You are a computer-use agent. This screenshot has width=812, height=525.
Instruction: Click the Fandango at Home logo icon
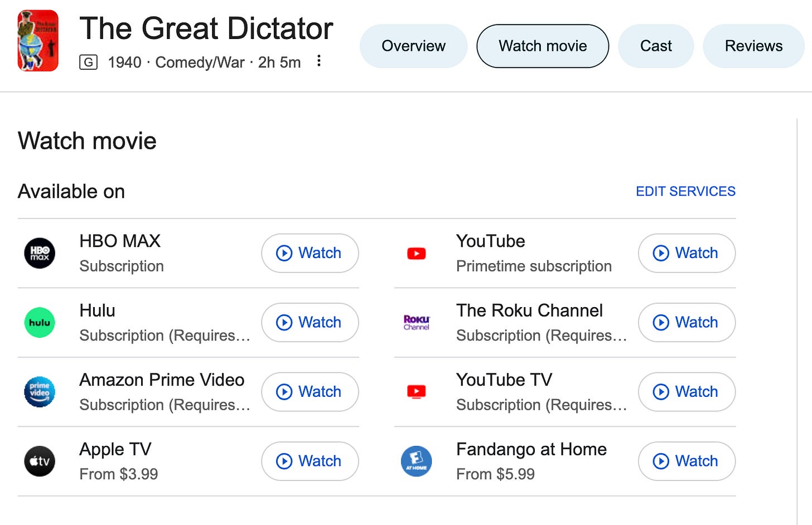point(417,461)
